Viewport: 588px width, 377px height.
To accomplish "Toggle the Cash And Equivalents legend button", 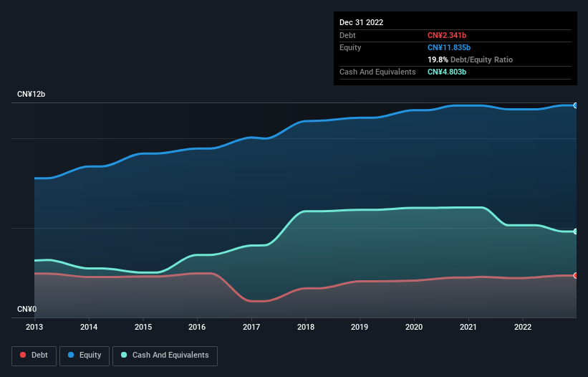I will 165,355.
